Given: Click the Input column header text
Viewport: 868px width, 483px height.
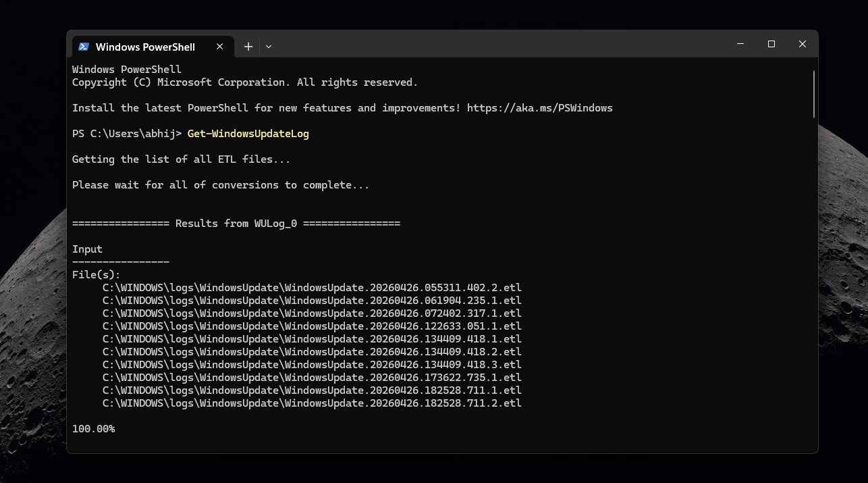Looking at the screenshot, I should (x=86, y=249).
